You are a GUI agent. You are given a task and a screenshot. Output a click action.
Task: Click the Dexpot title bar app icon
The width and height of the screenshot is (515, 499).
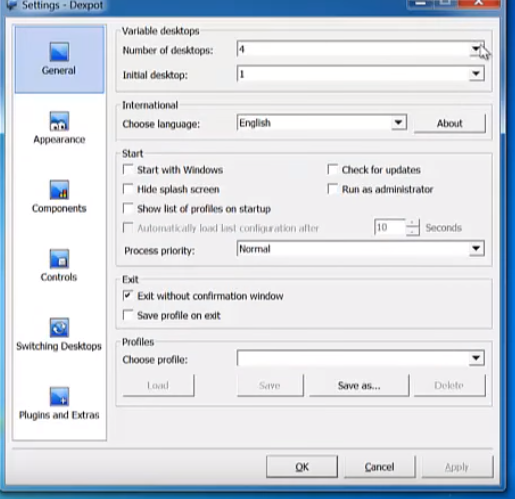[11, 5]
